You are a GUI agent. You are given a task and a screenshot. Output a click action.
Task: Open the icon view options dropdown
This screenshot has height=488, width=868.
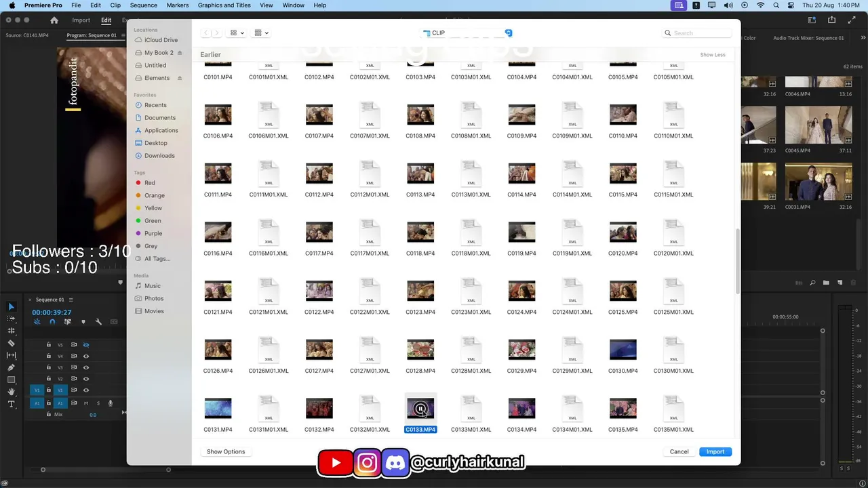coord(237,33)
